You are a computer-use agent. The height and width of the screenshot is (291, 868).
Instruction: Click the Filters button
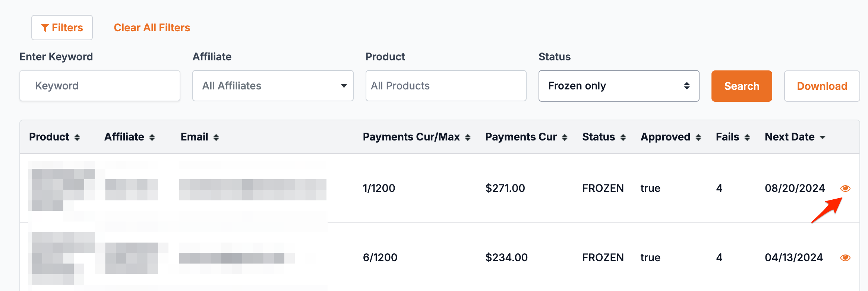tap(62, 28)
